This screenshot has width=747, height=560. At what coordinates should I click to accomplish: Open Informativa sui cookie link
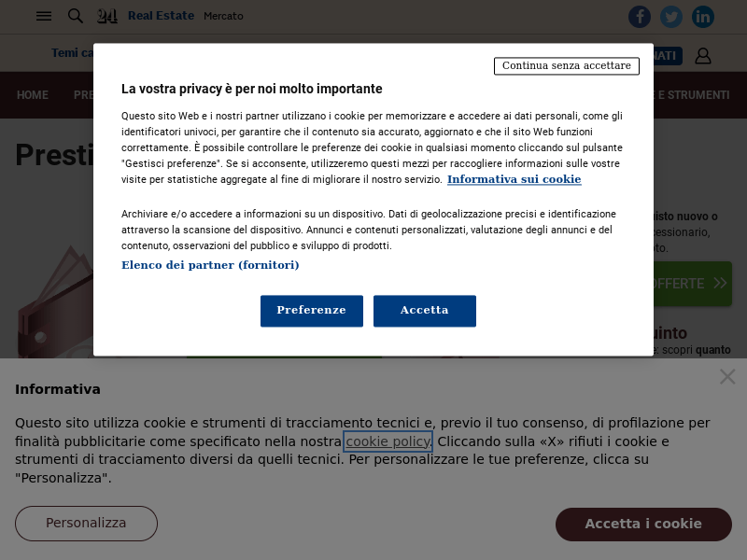tap(514, 179)
